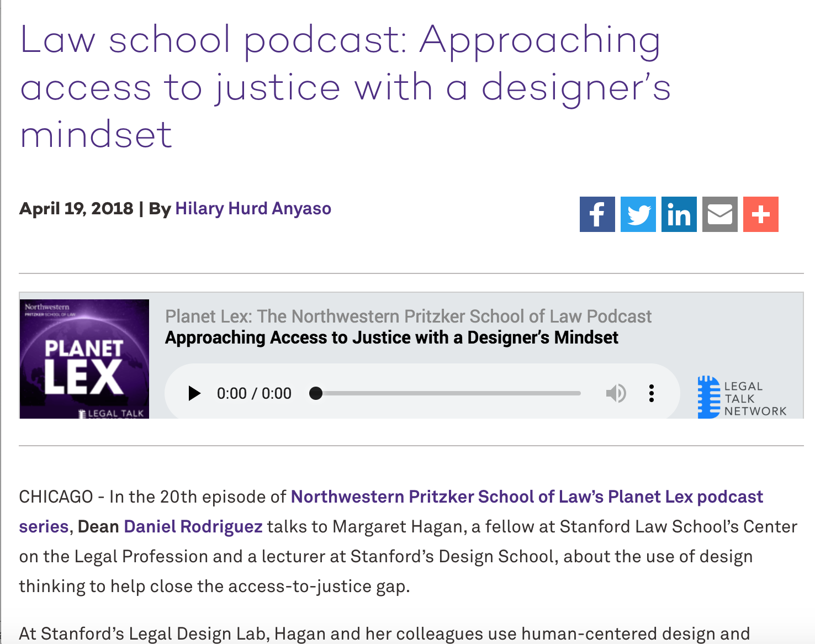Play the Planet Lex podcast audio

[x=194, y=393]
